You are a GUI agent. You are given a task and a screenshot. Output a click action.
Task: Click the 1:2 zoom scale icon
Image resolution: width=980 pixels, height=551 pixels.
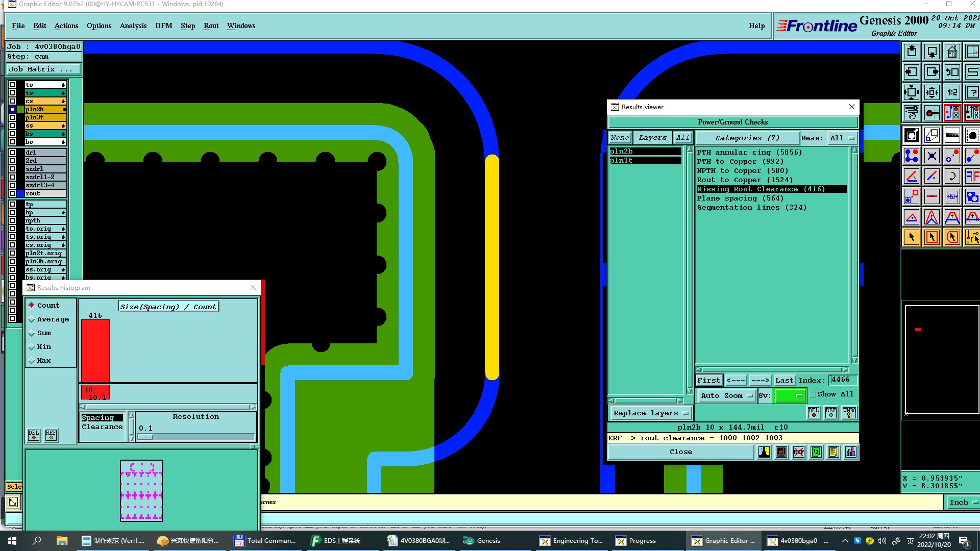(952, 93)
